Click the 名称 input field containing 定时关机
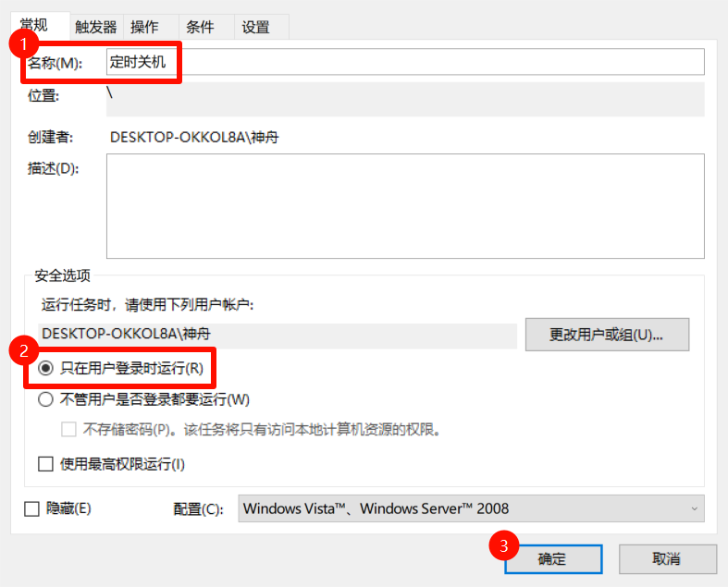 click(405, 62)
